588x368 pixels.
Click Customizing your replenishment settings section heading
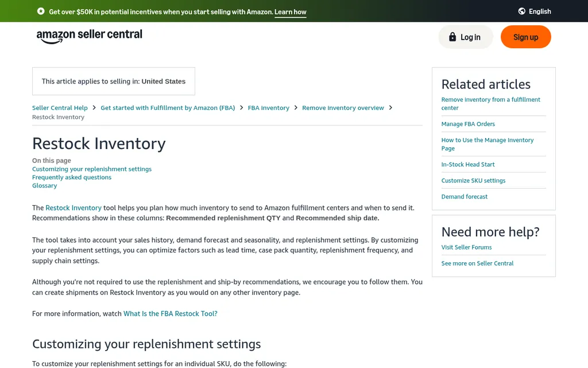point(146,344)
